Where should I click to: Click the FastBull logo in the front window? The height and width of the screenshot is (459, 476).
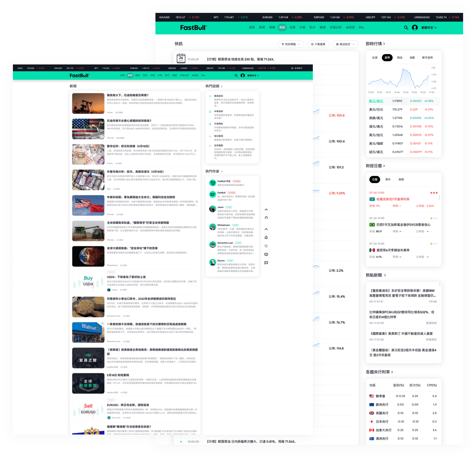point(79,75)
